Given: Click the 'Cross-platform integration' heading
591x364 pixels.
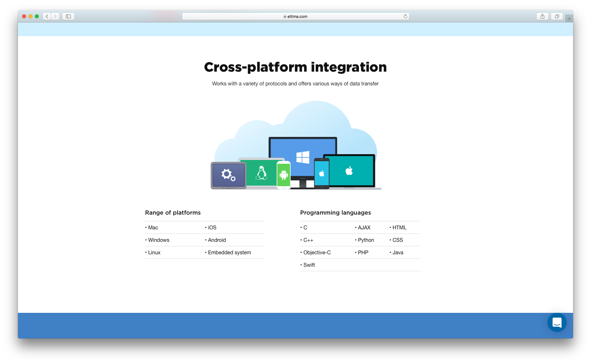Looking at the screenshot, I should (295, 67).
